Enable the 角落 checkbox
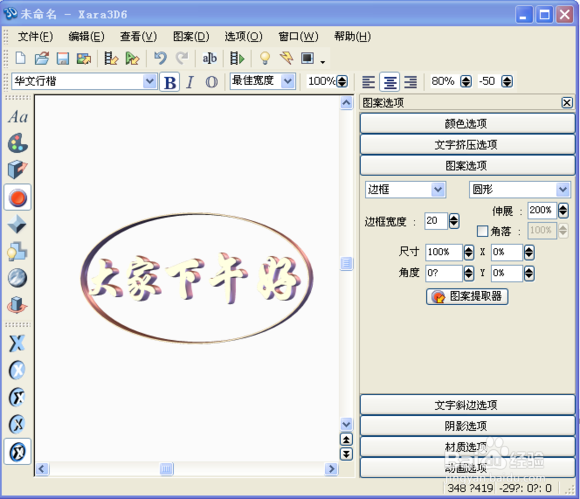Screen dimensions: 580x499 pos(482,231)
